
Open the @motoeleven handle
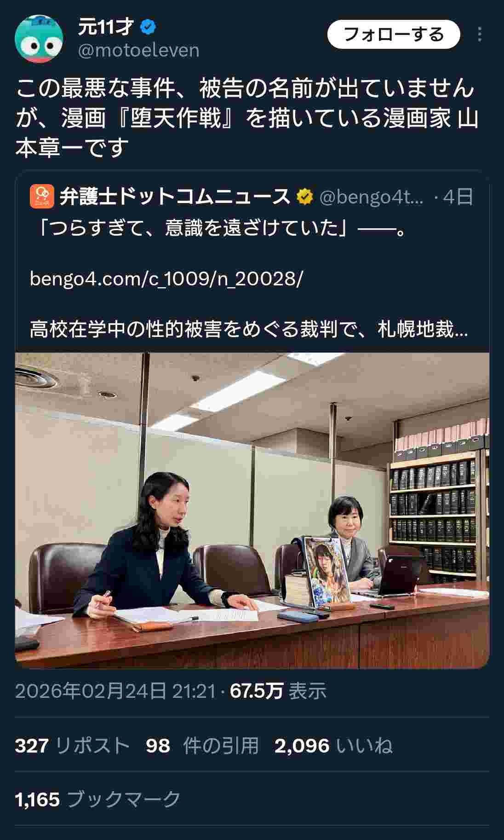(138, 50)
